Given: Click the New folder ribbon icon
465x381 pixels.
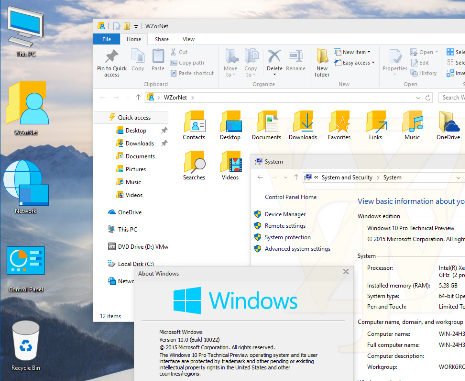Looking at the screenshot, I should click(322, 63).
